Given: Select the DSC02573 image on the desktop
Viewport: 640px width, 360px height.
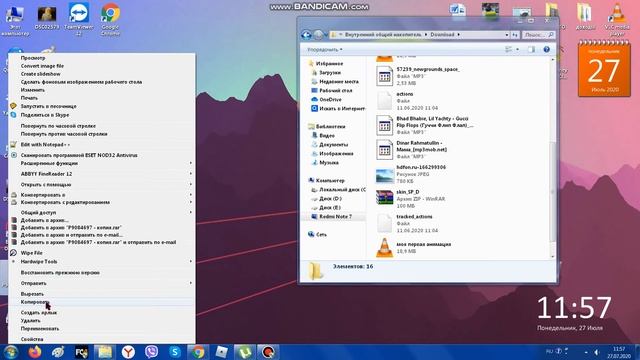Looking at the screenshot, I should tap(47, 17).
